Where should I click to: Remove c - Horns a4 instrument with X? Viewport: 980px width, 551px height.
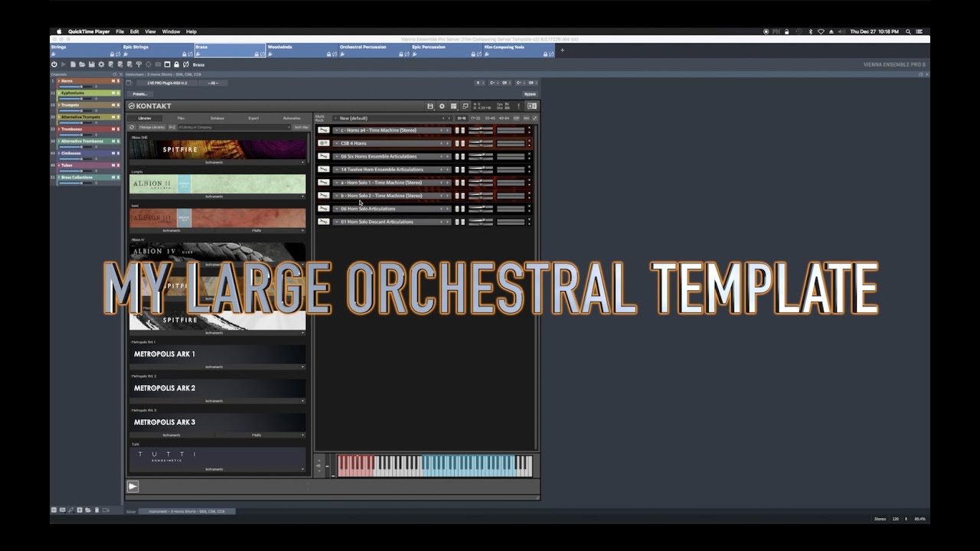(x=529, y=127)
